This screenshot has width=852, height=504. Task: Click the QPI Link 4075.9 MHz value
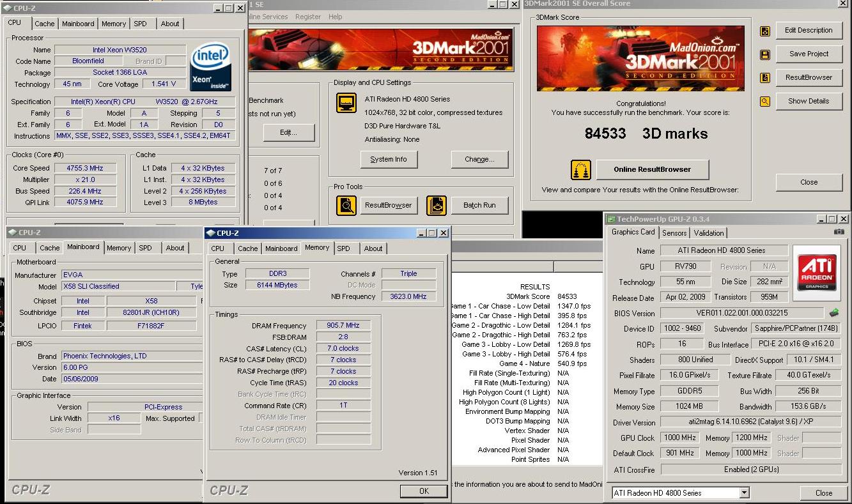[85, 202]
